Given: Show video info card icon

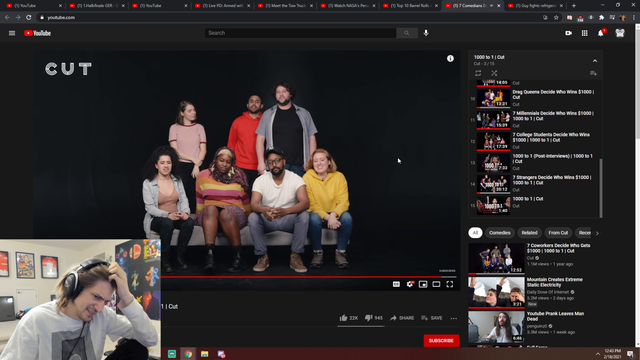Looking at the screenshot, I should click(450, 58).
